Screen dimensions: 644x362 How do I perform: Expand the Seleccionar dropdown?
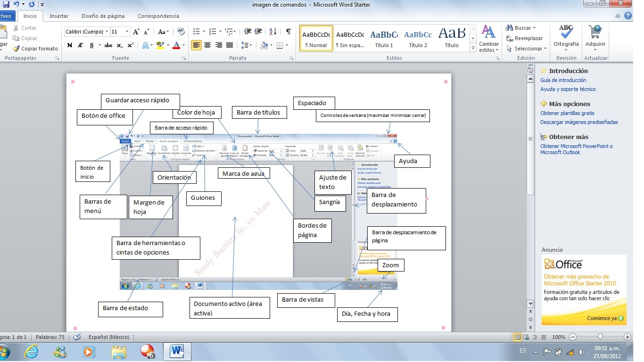click(545, 49)
